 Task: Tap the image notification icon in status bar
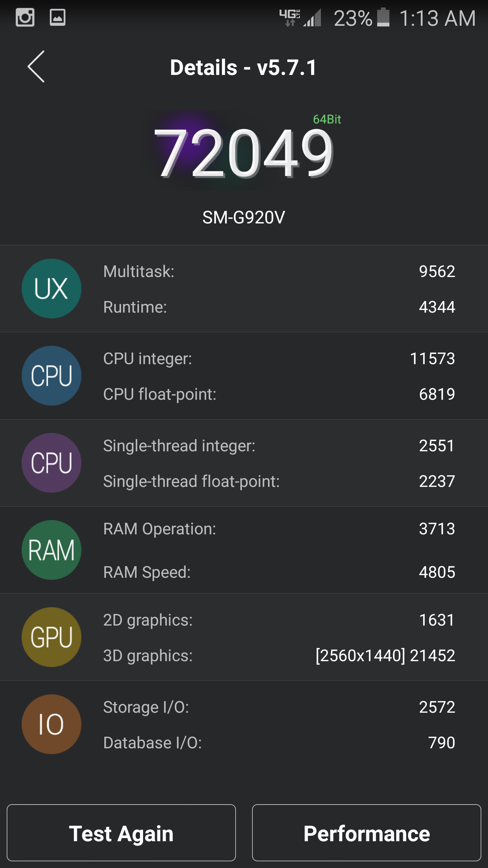(58, 18)
